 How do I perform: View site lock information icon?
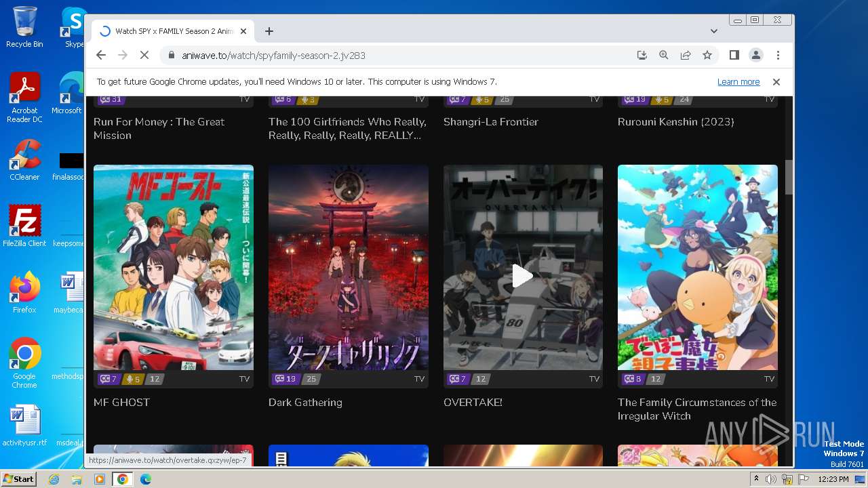point(171,56)
